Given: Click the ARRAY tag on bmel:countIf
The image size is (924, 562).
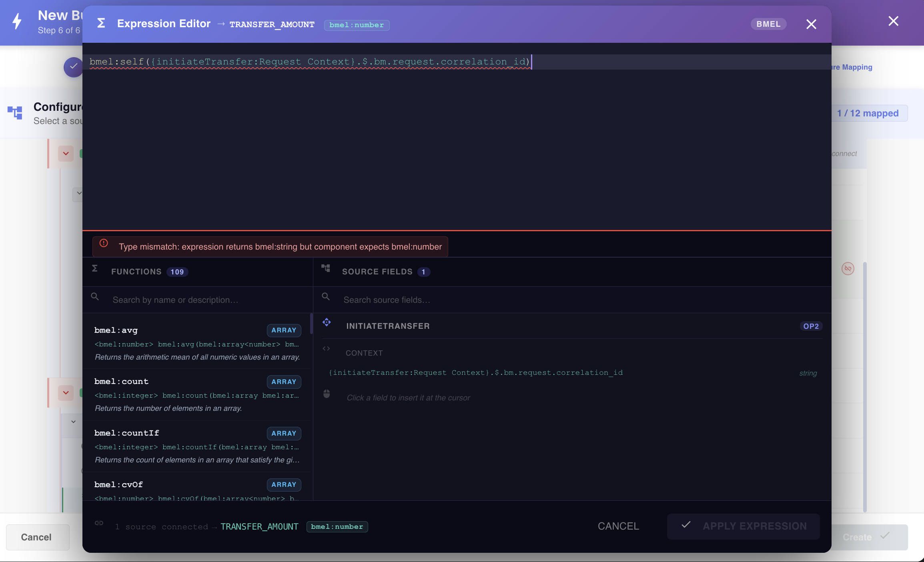Looking at the screenshot, I should 284,434.
